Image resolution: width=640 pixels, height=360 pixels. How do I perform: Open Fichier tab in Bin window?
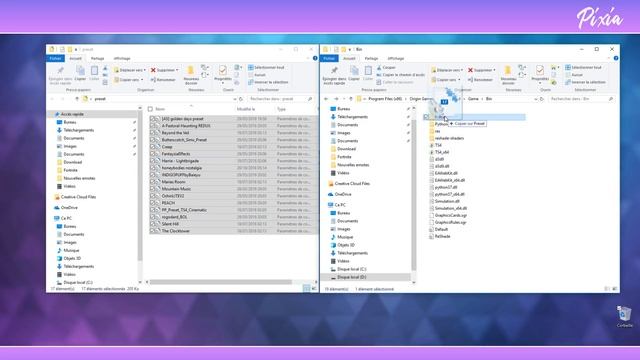coord(329,58)
